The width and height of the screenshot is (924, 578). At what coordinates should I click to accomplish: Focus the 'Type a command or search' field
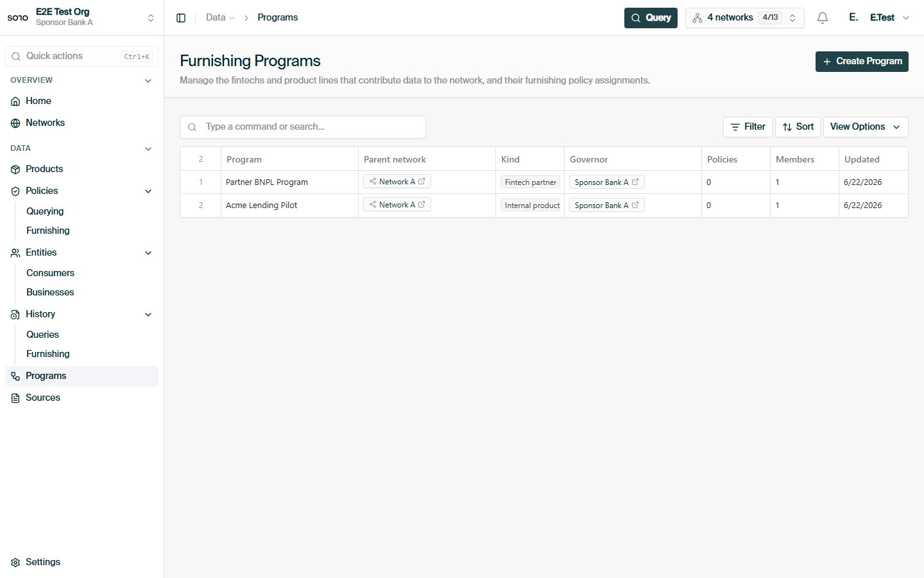(303, 127)
